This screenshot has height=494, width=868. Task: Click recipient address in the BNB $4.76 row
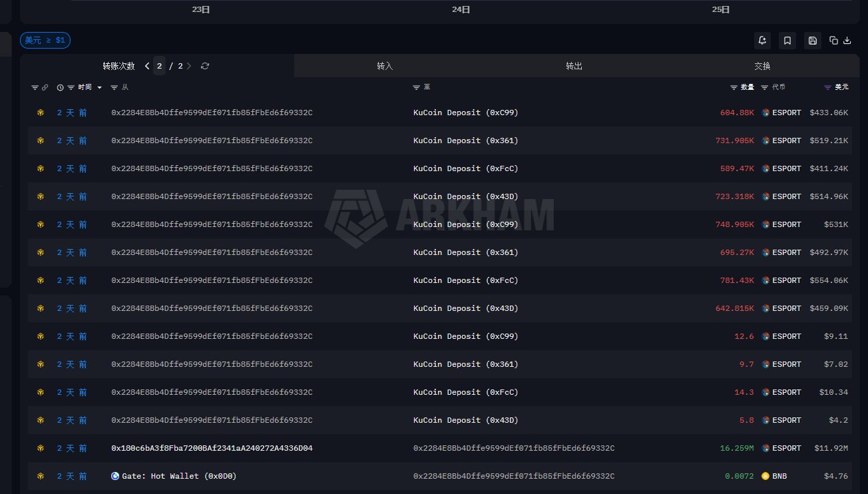(x=514, y=476)
